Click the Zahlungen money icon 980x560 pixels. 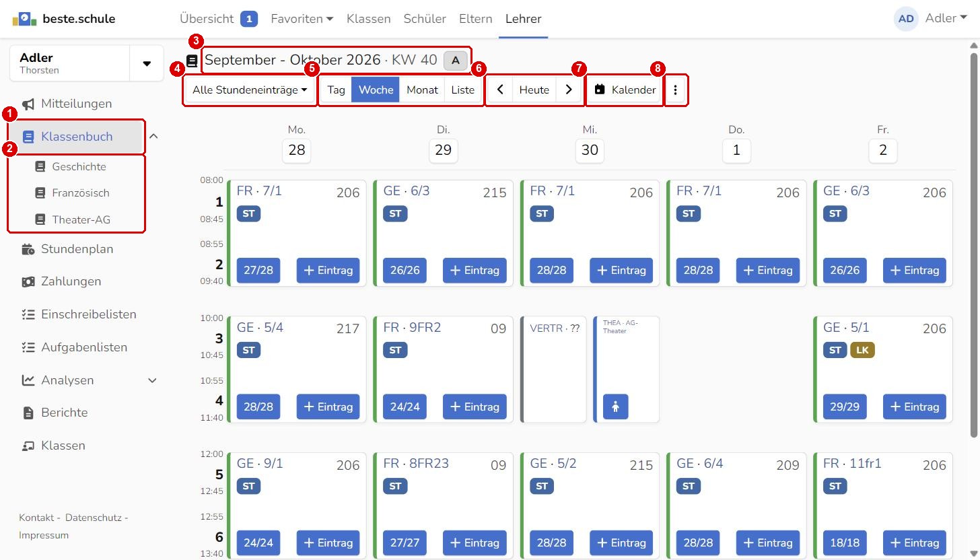[28, 282]
